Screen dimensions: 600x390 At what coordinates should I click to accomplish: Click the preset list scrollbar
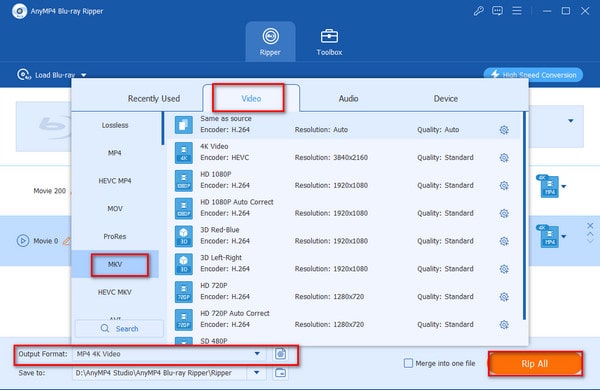point(524,216)
